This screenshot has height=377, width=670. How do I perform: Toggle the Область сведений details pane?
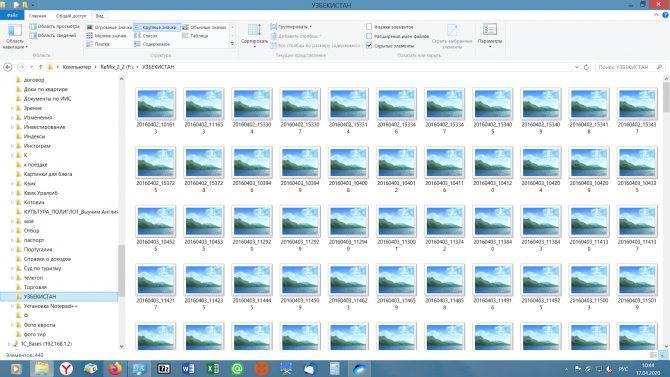pyautogui.click(x=53, y=35)
